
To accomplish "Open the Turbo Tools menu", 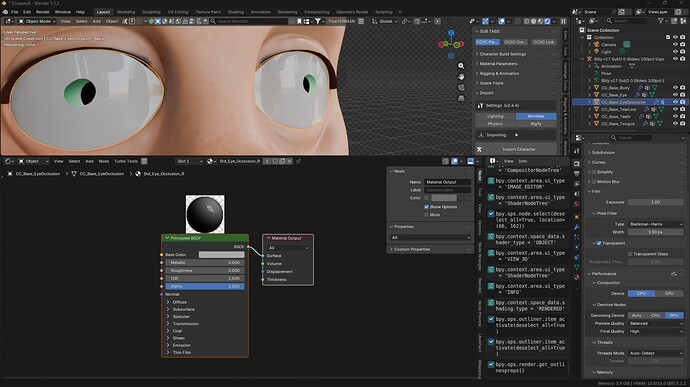I will pos(126,161).
